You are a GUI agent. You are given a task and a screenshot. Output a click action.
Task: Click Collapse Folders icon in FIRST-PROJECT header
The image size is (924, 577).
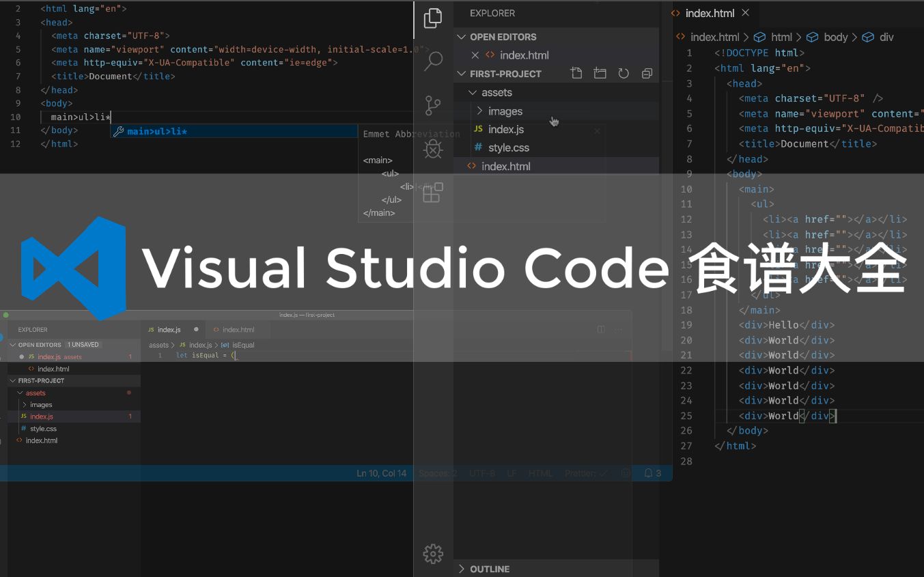[x=647, y=73]
